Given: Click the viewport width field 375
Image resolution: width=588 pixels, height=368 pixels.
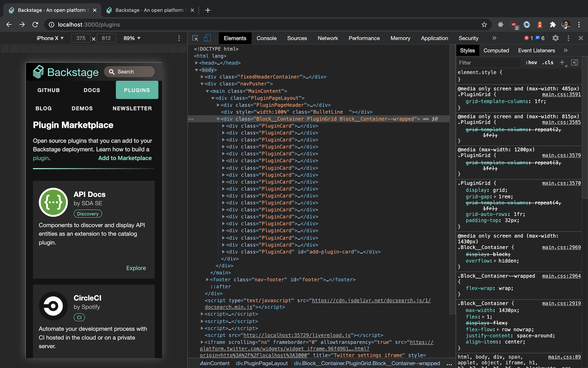Looking at the screenshot, I should click(81, 38).
